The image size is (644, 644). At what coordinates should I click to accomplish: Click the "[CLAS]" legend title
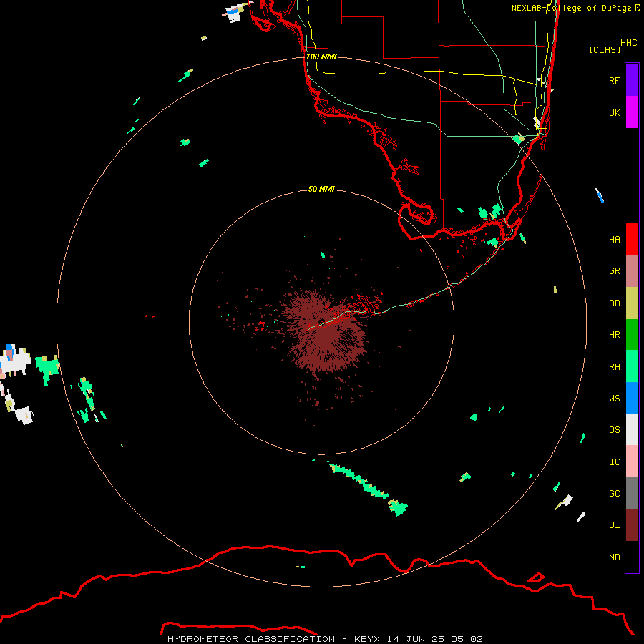[605, 49]
